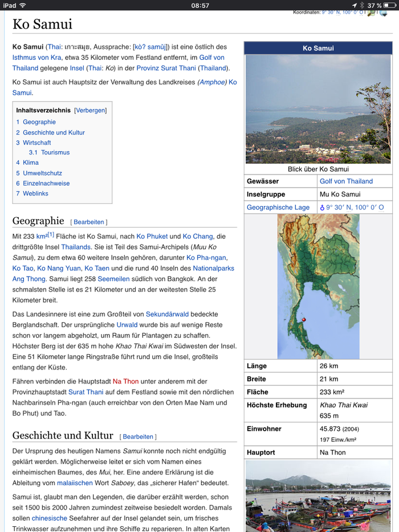Screen dimensions: 399x532
Task: Open the malaiischen link
Action: coord(75,483)
